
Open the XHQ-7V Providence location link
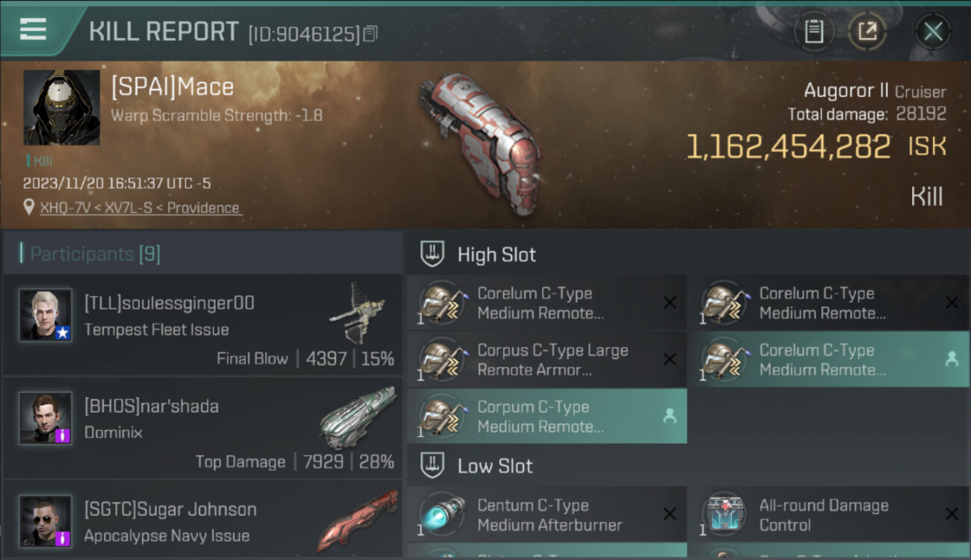point(140,208)
